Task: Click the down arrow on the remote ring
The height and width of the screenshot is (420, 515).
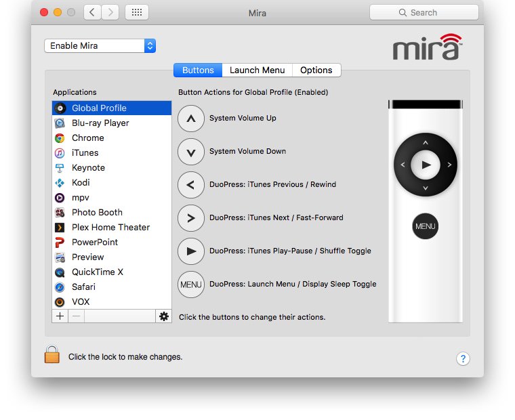Action: click(x=426, y=188)
